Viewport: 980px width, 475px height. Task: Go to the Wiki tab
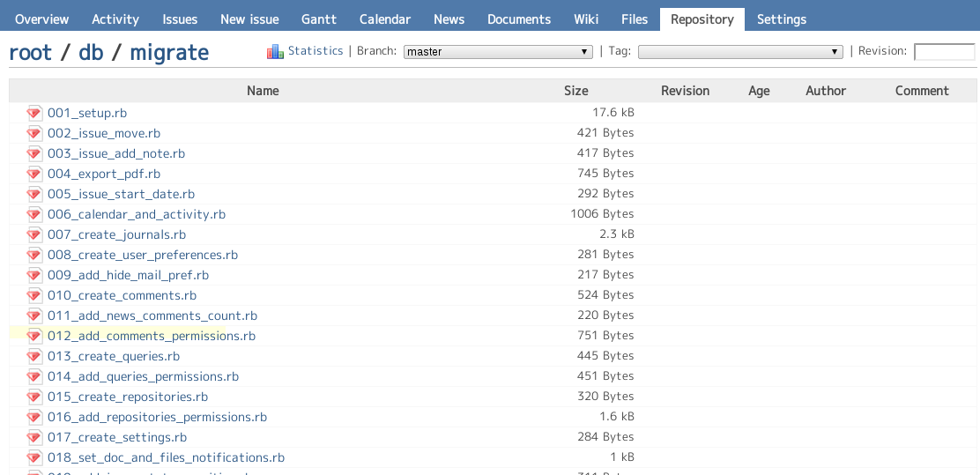[586, 19]
